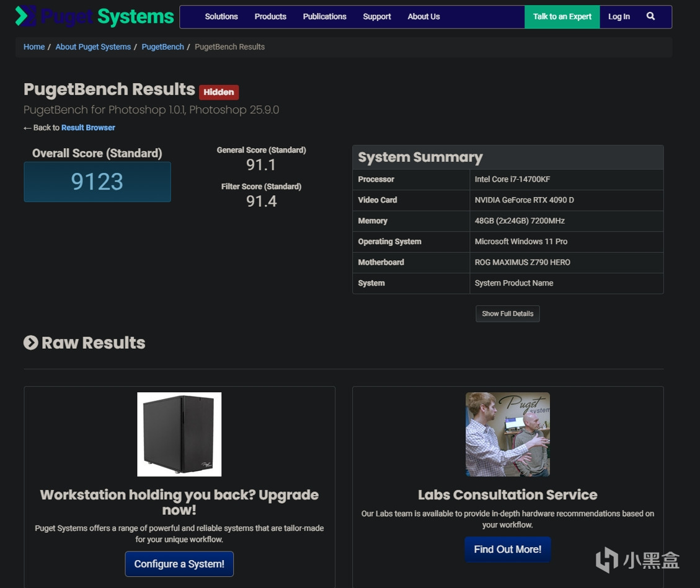Click NVIDIA GeForce RTX 4090 D cell
The width and height of the screenshot is (700, 588).
tap(566, 200)
